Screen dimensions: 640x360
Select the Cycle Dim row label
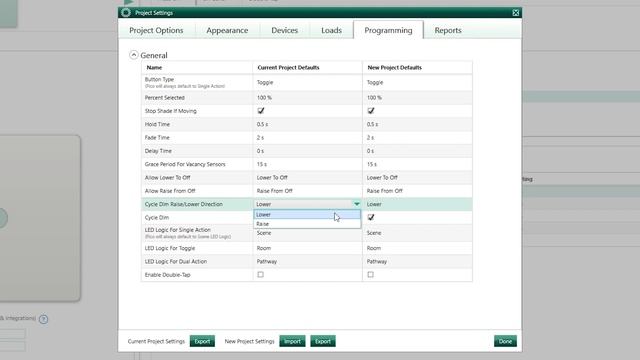tap(157, 218)
